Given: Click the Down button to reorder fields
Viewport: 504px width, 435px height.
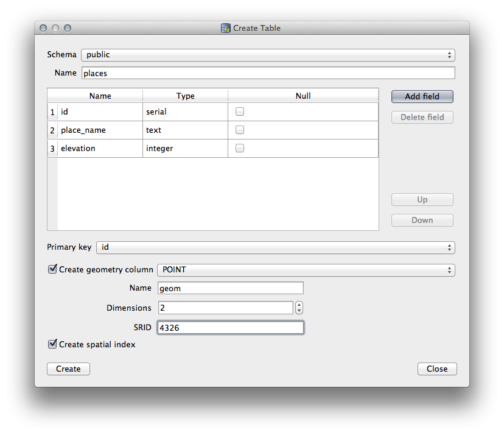Looking at the screenshot, I should [x=422, y=220].
